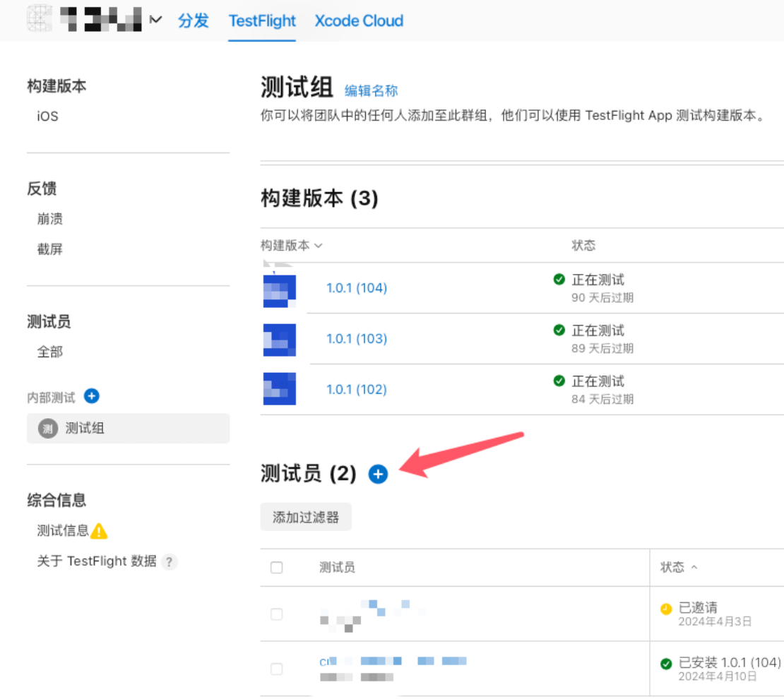Check the tester invited on 2024年4月3日
The width and height of the screenshot is (784, 699).
(x=276, y=614)
